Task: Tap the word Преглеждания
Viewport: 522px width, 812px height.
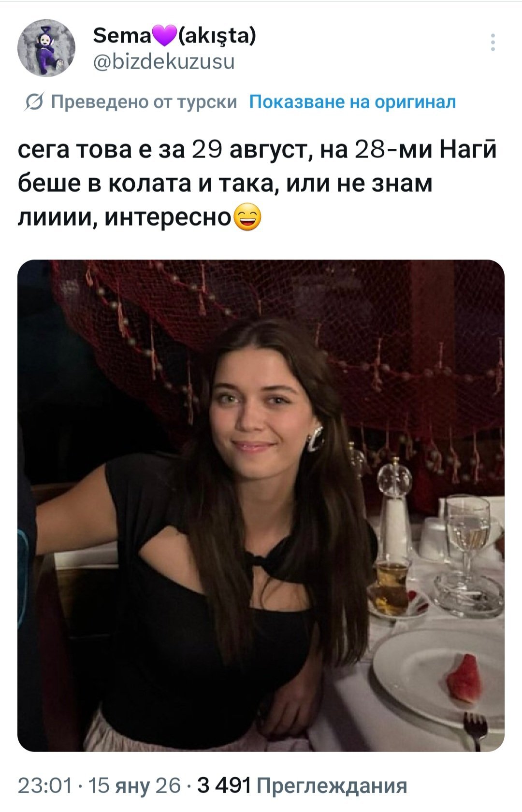Action: pos(332,786)
